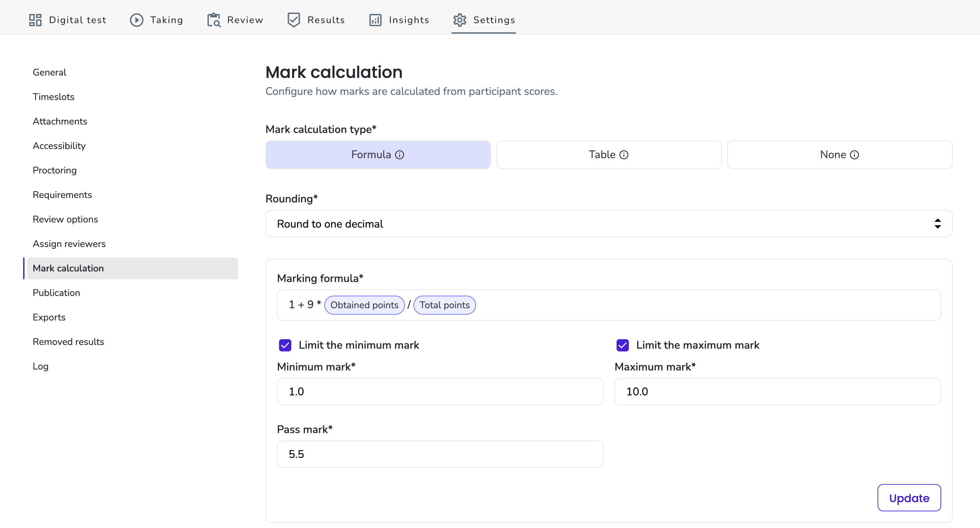Image resolution: width=980 pixels, height=528 pixels.
Task: Select None mark calculation type
Action: pos(839,155)
